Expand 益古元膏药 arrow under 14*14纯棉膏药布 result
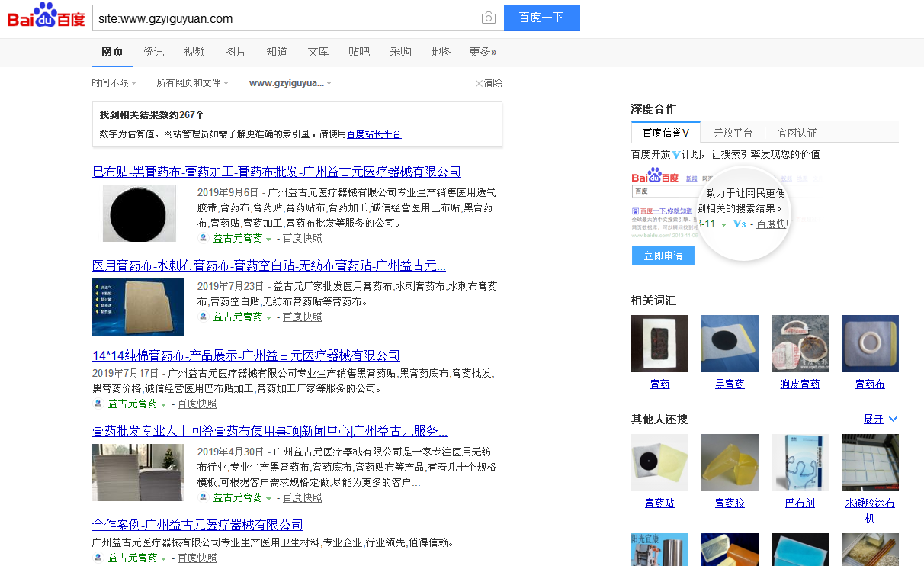This screenshot has width=924, height=566. 163,404
